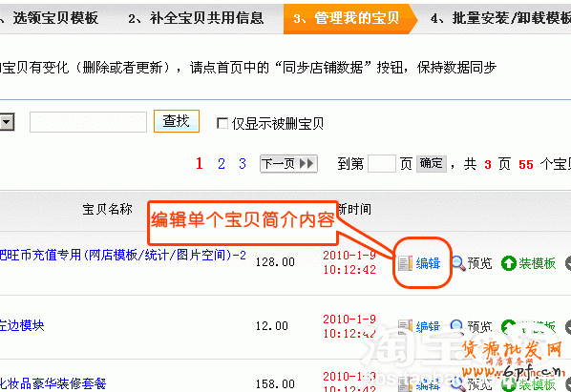The width and height of the screenshot is (571, 392).
Task: Open item 旺币充值专用(网店模板/统计/图片空间)-2
Action: click(x=123, y=255)
